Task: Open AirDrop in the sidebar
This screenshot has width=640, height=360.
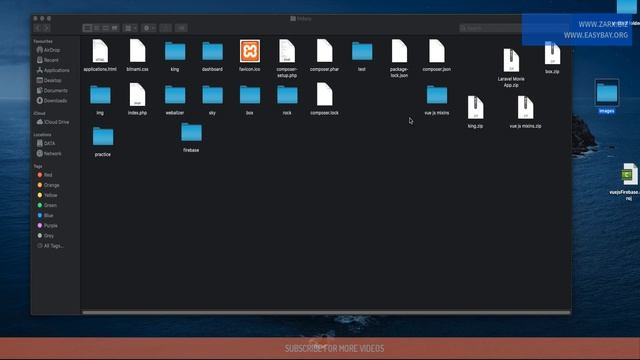Action: coord(49,50)
